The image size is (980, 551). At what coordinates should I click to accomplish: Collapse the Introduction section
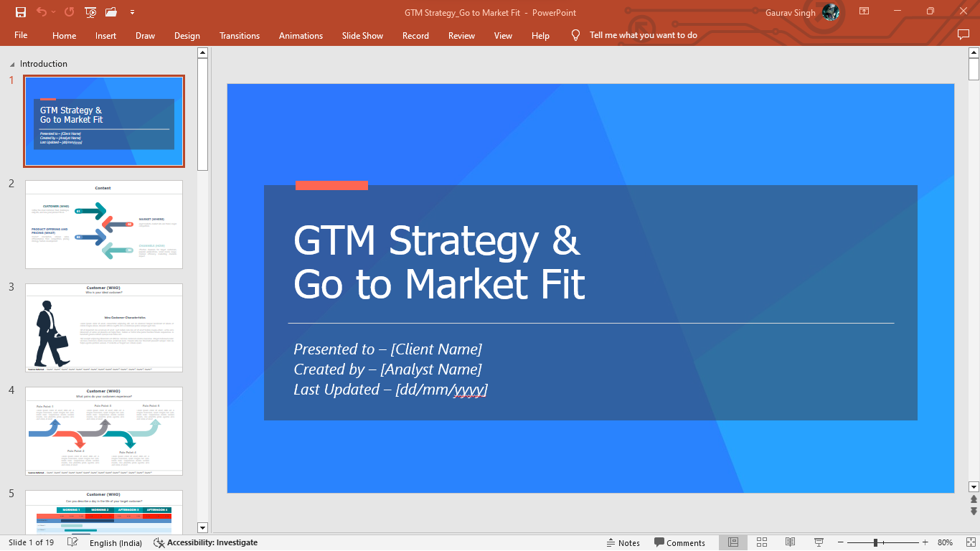click(x=12, y=65)
